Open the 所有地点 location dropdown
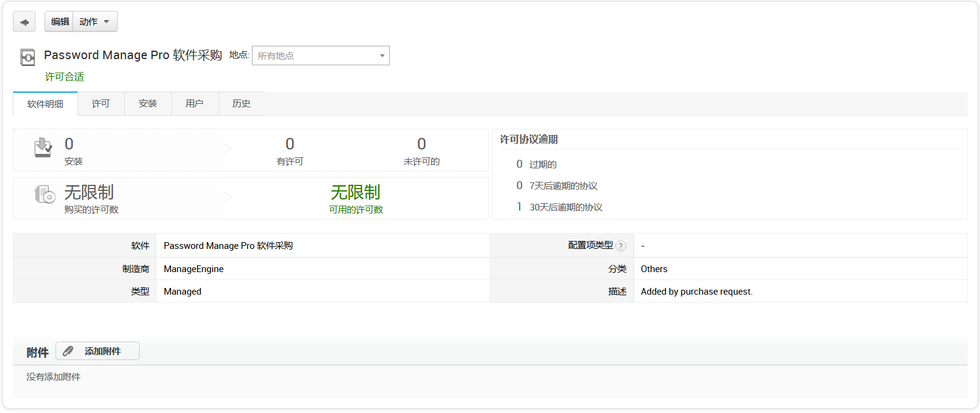 coord(321,56)
